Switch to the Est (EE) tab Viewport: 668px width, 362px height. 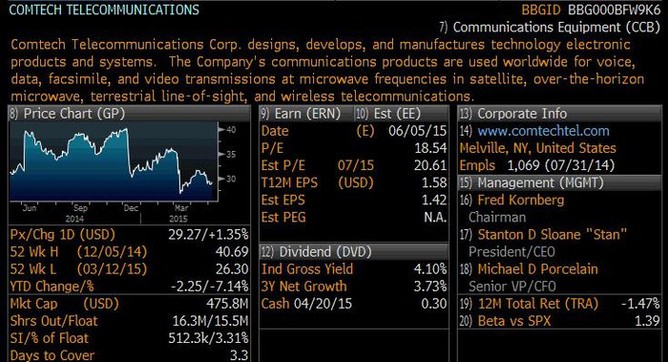[388, 114]
